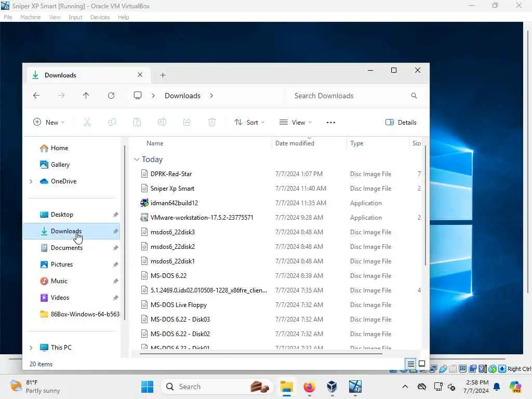532x399 pixels.
Task: Refresh the Downloads folder view
Action: [111, 96]
